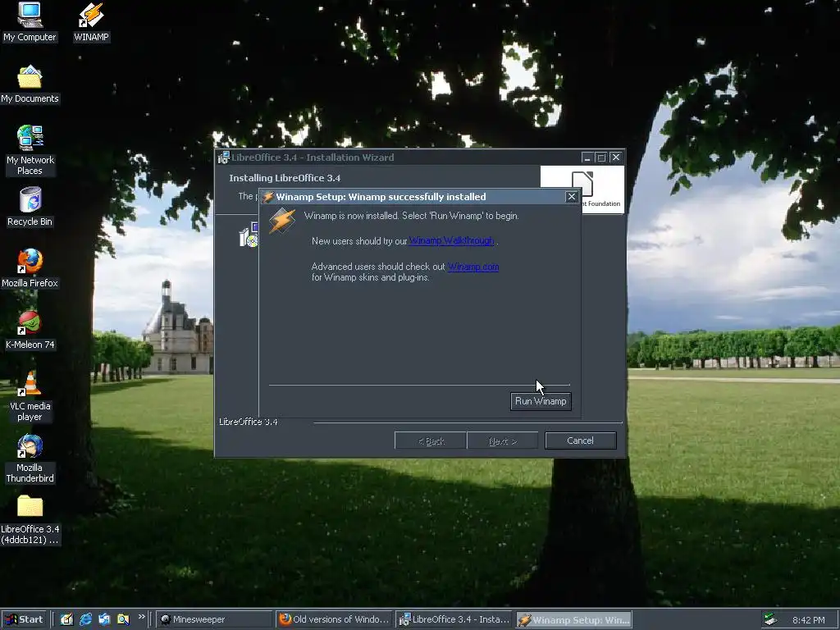840x630 pixels.
Task: Switch to Minesweeper in the taskbar
Action: click(x=214, y=619)
